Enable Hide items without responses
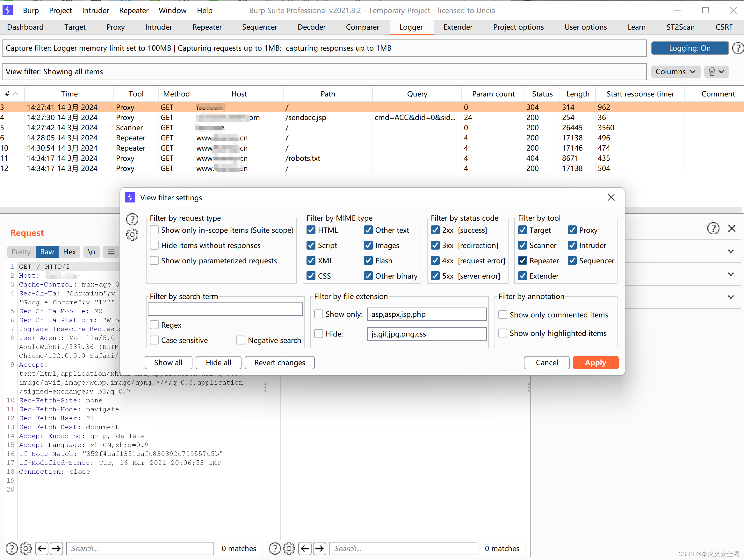744x560 pixels. (154, 245)
